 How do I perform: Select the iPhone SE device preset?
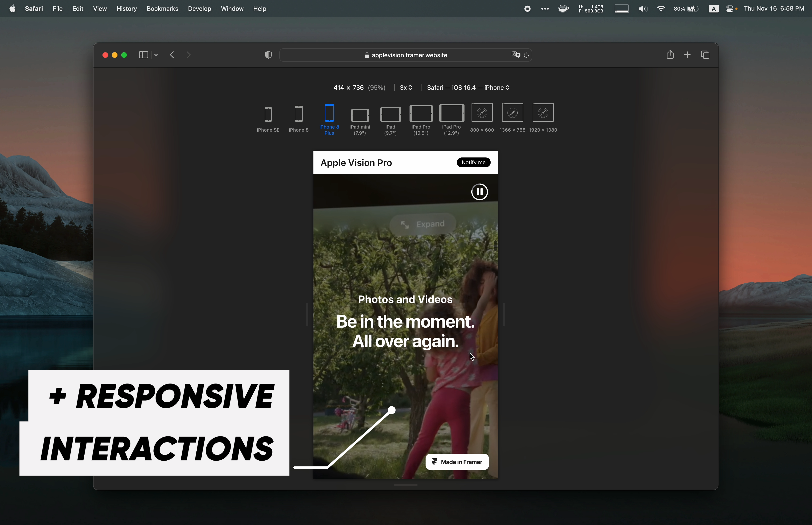point(268,119)
